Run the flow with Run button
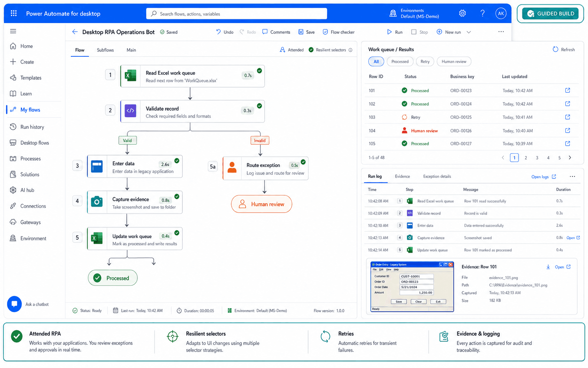 (395, 32)
